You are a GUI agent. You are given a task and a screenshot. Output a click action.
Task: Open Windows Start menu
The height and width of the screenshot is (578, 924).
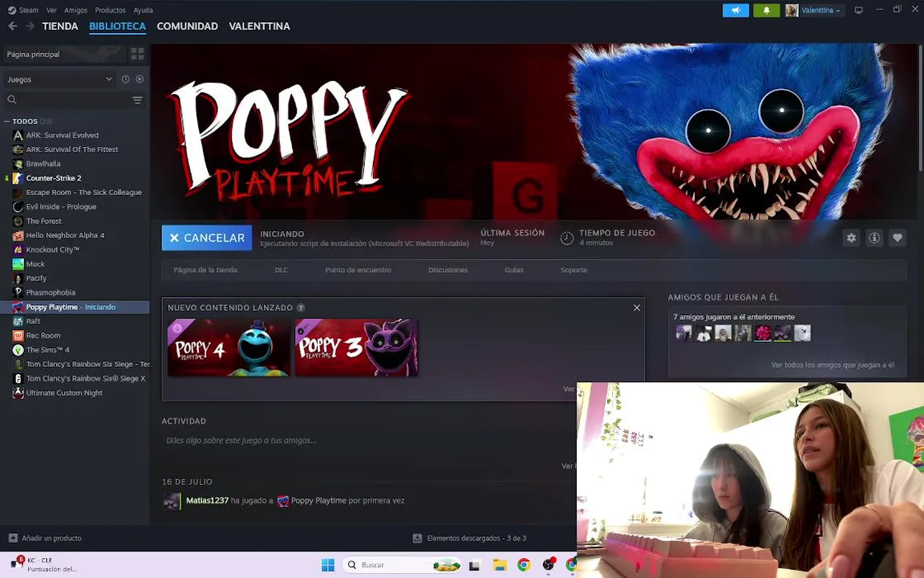(328, 565)
